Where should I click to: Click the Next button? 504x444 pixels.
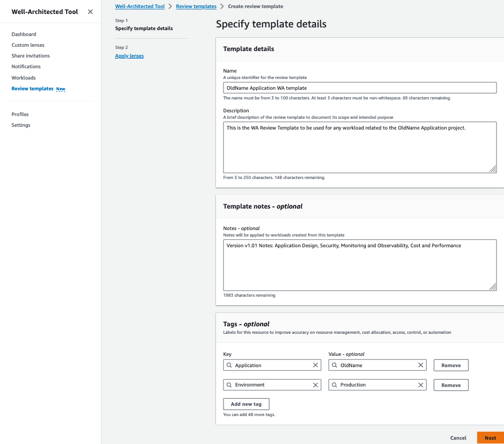click(x=489, y=438)
